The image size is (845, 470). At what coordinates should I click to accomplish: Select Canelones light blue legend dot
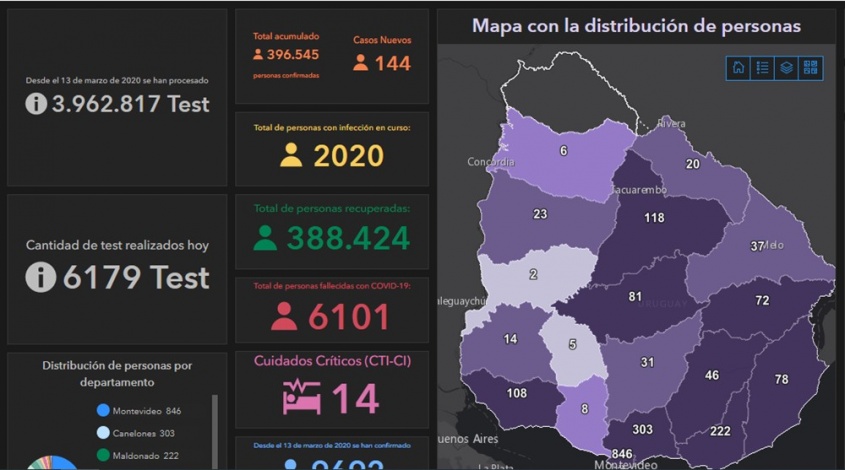coord(103,433)
